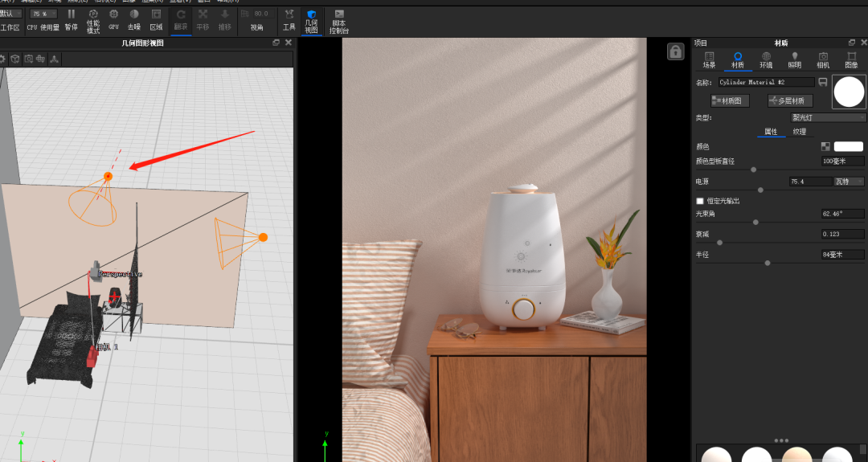The image size is (868, 462).
Task: Enable Performance Mode (性能模式) icon
Action: pos(93,18)
